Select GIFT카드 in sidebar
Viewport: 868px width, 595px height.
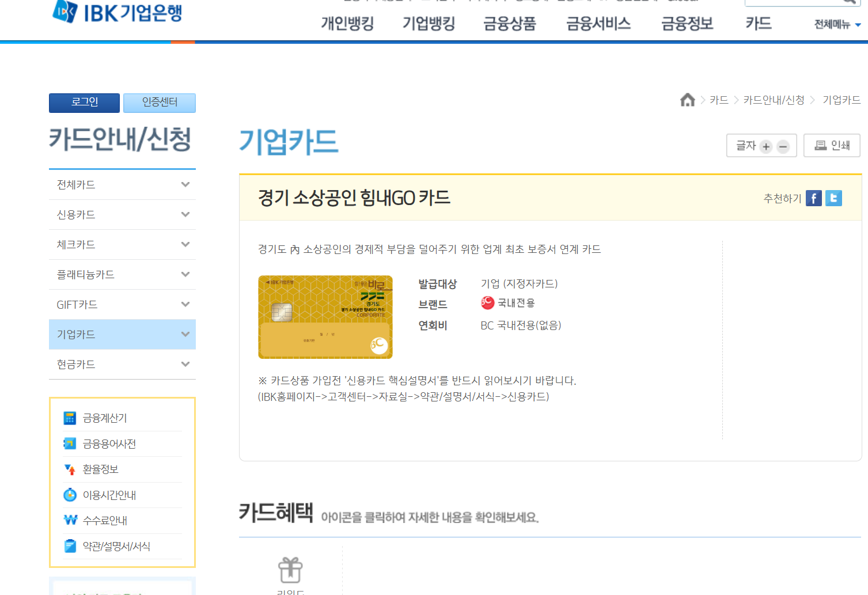[122, 305]
